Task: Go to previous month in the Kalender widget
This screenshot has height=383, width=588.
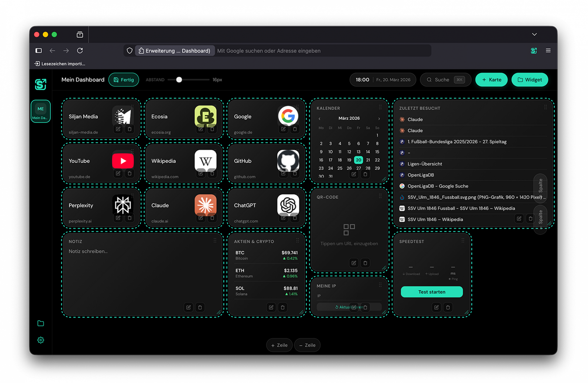Action: (x=319, y=118)
